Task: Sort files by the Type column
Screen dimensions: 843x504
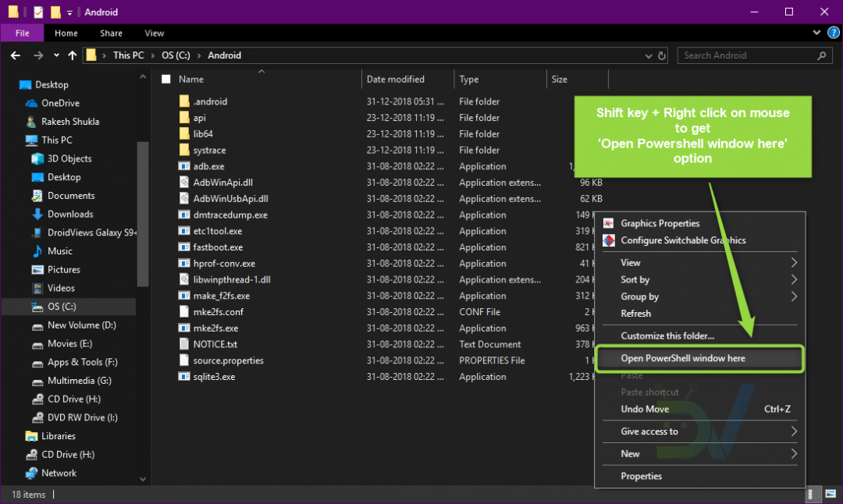Action: pyautogui.click(x=469, y=79)
